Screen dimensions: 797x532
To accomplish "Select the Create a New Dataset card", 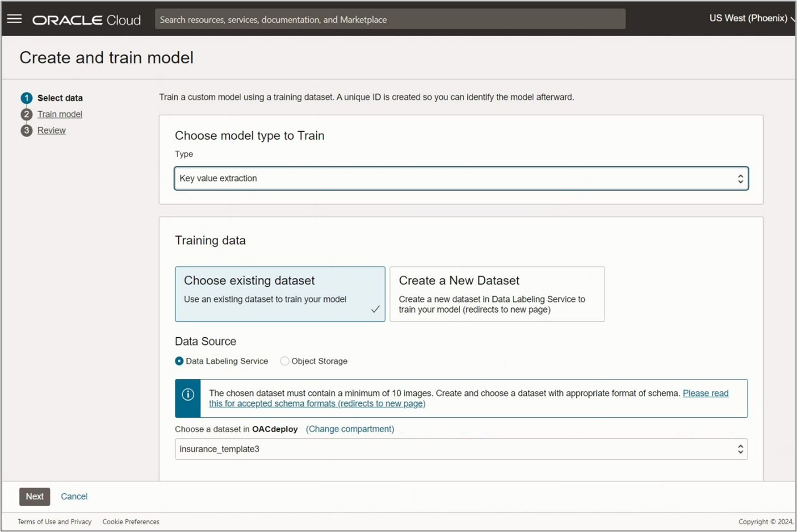I will click(497, 294).
